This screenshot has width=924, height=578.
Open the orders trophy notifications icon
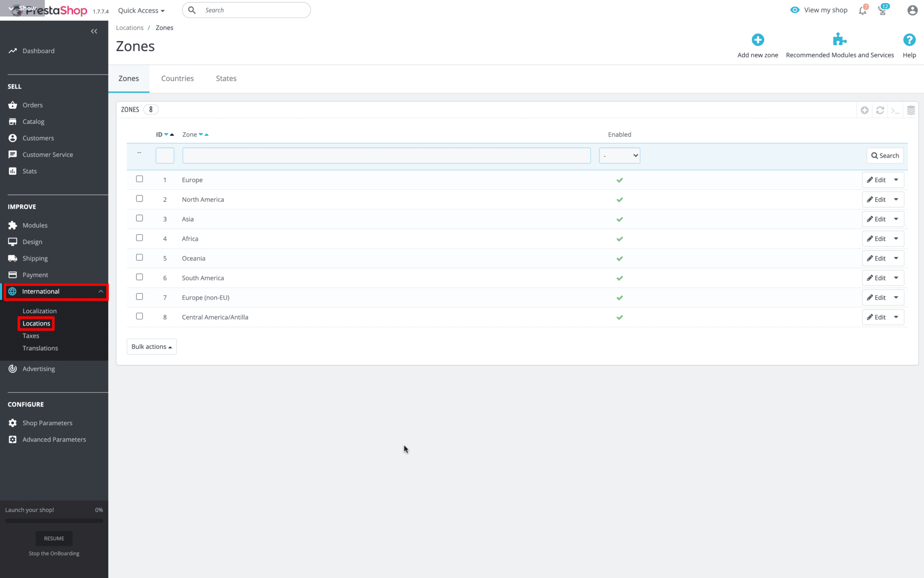point(883,10)
